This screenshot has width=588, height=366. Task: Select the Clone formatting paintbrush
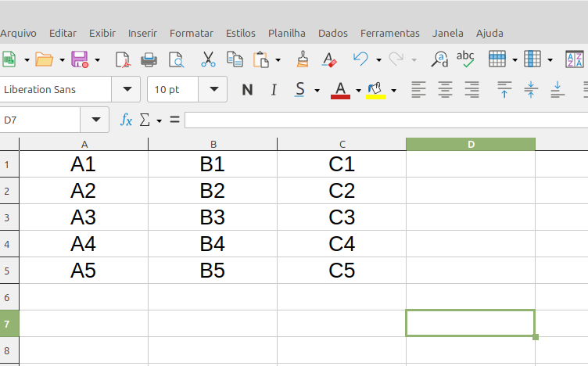point(303,59)
